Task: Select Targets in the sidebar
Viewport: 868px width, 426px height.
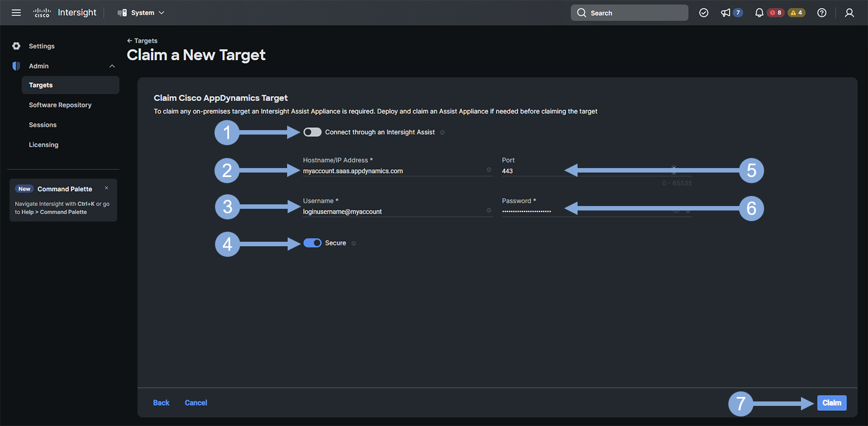Action: pos(70,85)
